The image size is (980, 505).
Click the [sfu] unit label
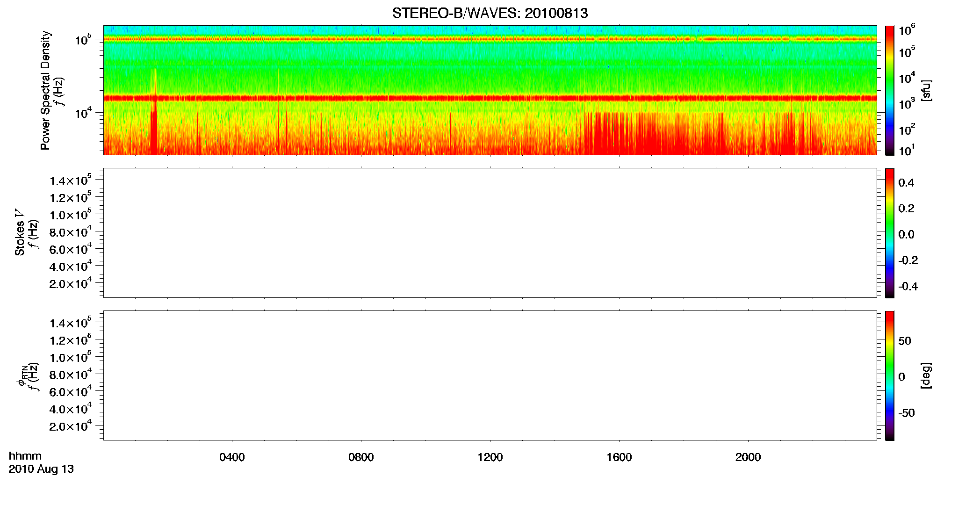pyautogui.click(x=926, y=90)
